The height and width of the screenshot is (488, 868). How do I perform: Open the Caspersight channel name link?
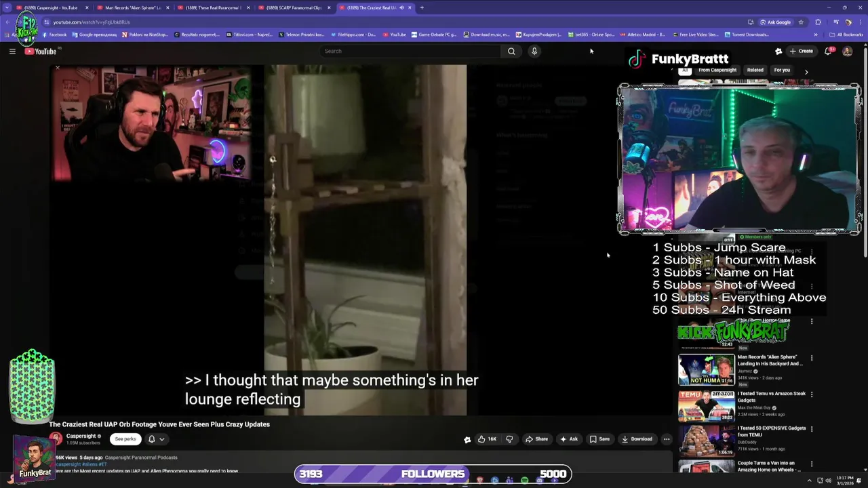click(81, 436)
